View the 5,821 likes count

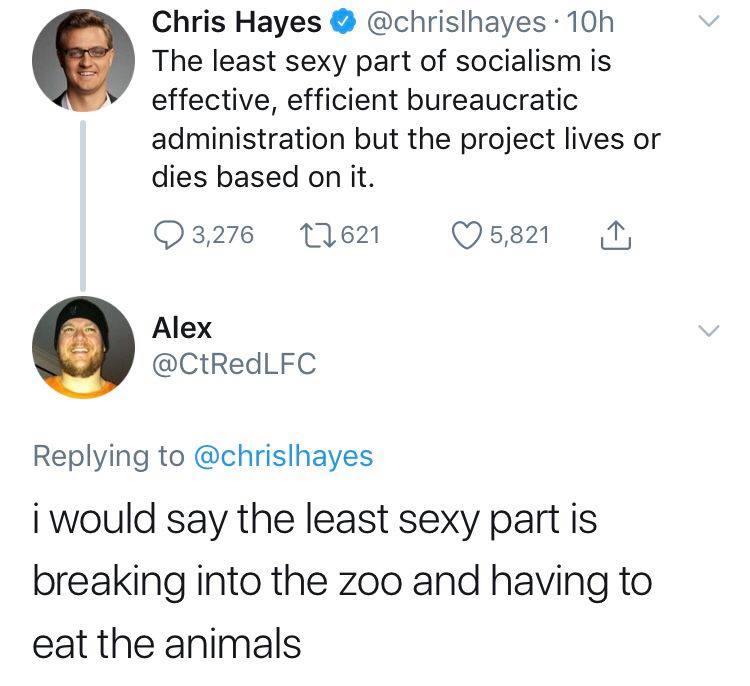pos(520,235)
